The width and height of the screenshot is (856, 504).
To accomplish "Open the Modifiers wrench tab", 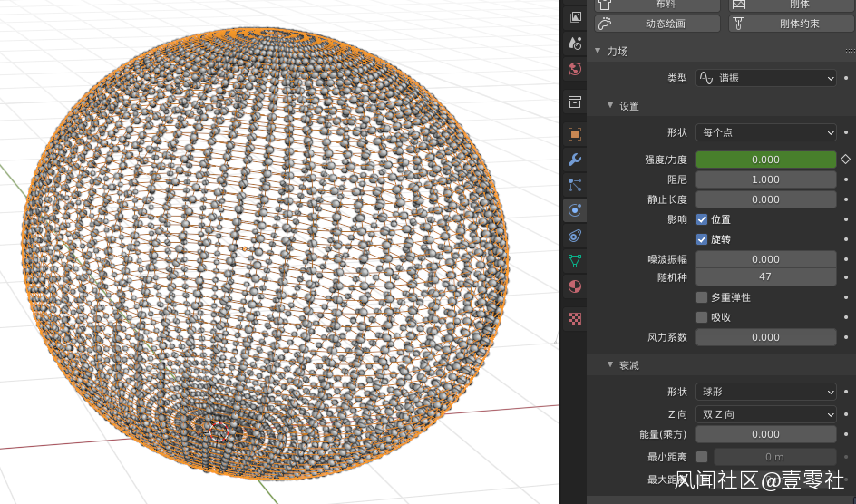I will pyautogui.click(x=575, y=160).
